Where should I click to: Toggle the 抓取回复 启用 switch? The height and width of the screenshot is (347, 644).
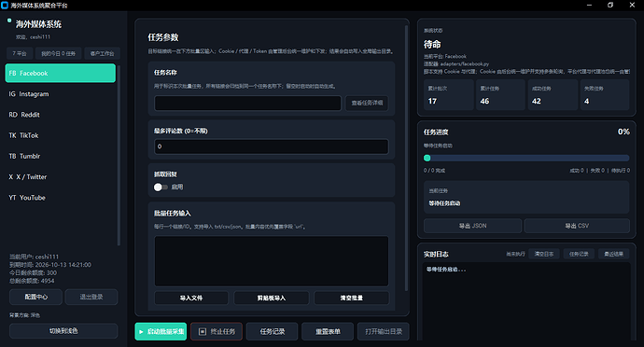161,187
